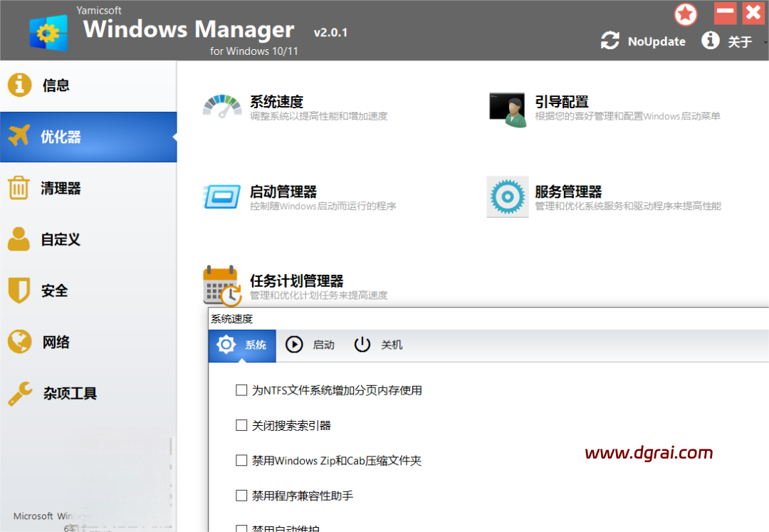Click the NoUpdate text button
The height and width of the screenshot is (532, 769).
tap(656, 41)
